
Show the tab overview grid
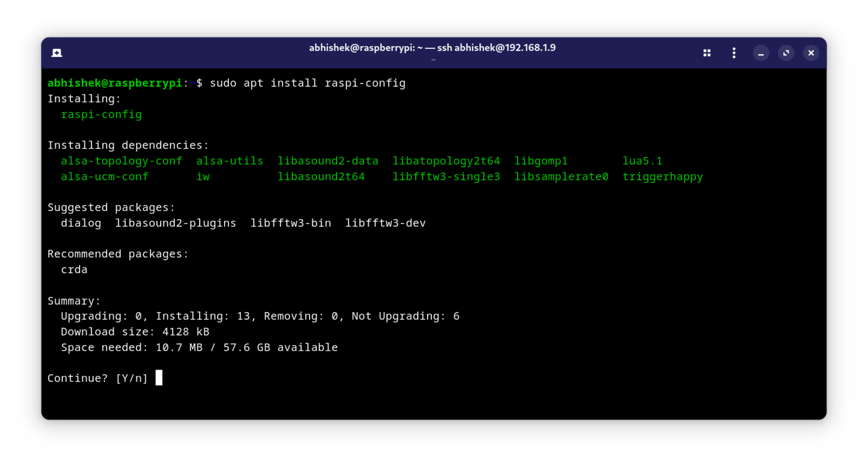tap(707, 52)
